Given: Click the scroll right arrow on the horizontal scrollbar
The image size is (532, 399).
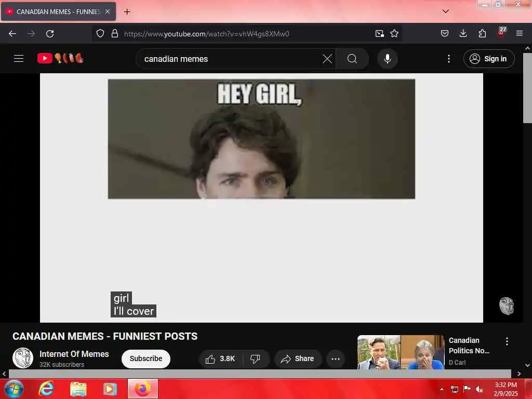Looking at the screenshot, I should (x=519, y=374).
